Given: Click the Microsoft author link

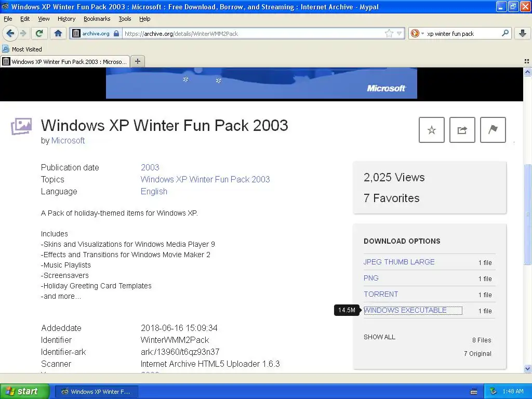Looking at the screenshot, I should 68,140.
